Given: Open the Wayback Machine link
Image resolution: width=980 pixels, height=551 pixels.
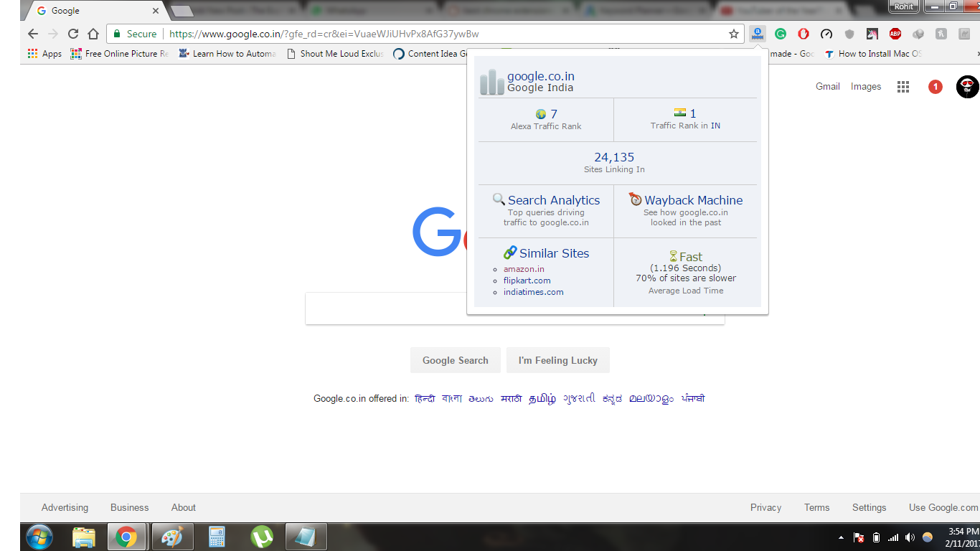Looking at the screenshot, I should [693, 200].
